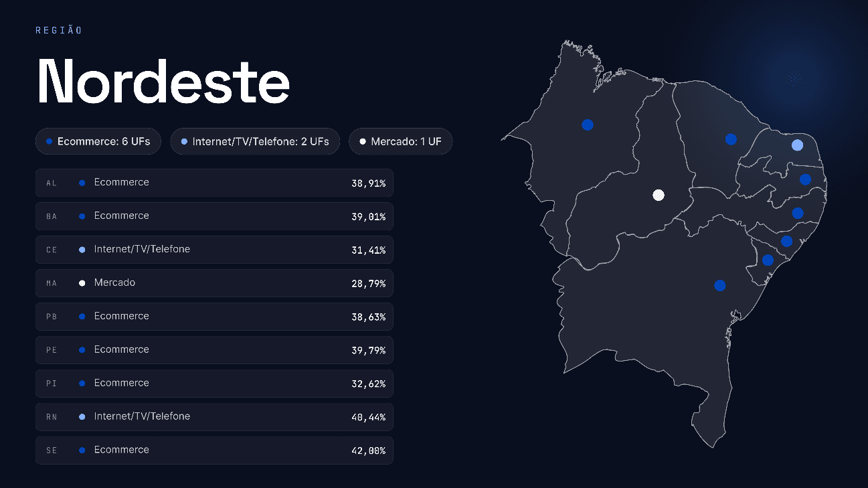The image size is (868, 488).
Task: Click the blue dot in Pernambuco on the map
Action: coord(798,214)
